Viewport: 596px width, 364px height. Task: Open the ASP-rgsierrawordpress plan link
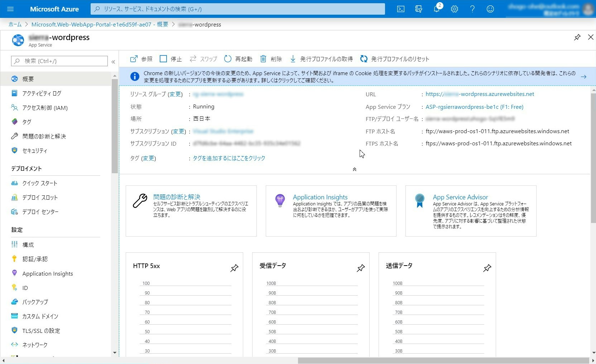click(x=474, y=106)
